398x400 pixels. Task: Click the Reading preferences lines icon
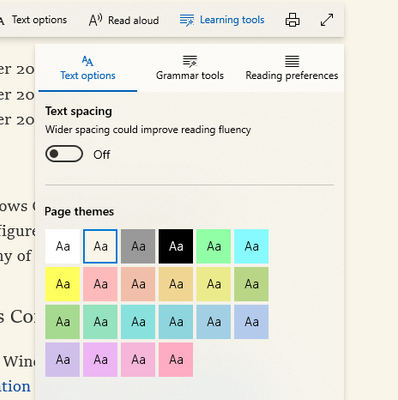(292, 61)
